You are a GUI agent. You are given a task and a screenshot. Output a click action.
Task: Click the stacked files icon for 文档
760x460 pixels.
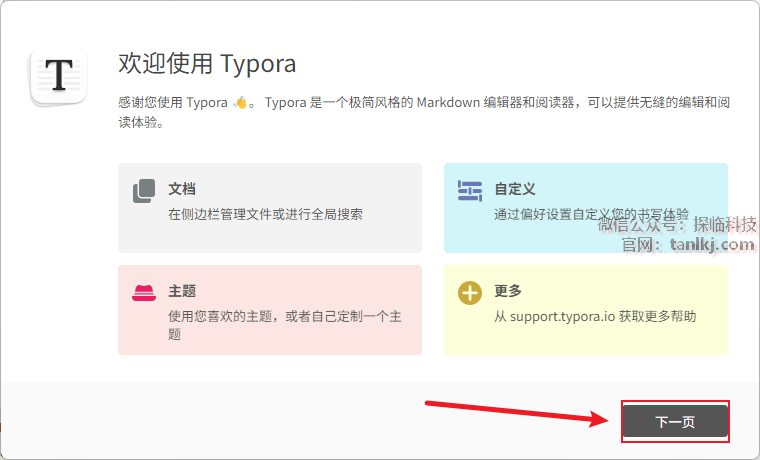(x=144, y=191)
